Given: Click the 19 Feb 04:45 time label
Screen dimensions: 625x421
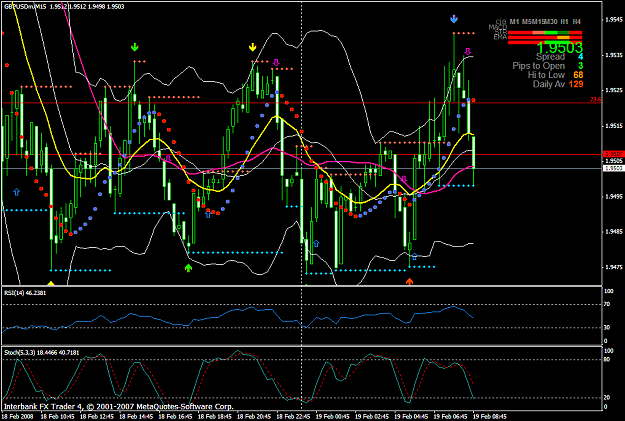Looking at the screenshot, I should [x=411, y=417].
